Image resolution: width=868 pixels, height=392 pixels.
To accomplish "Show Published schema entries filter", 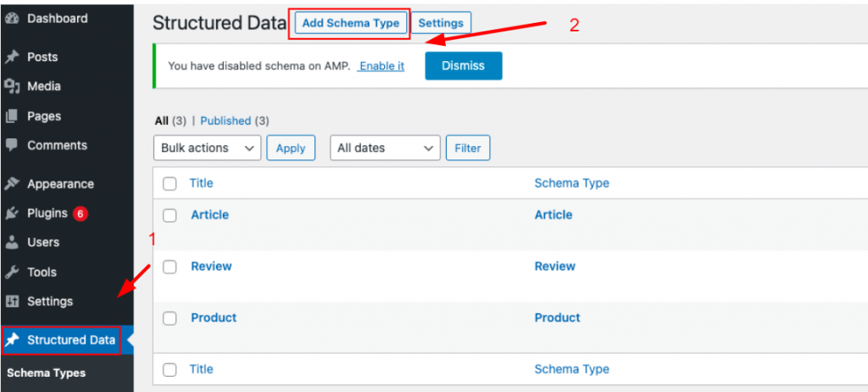I will coord(225,120).
